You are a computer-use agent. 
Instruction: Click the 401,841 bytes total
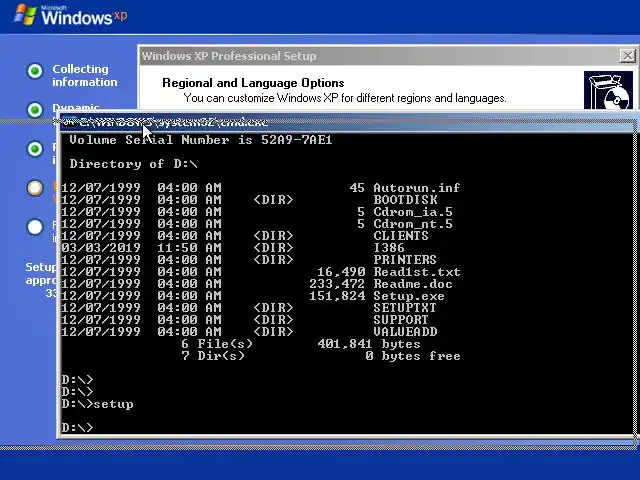369,344
